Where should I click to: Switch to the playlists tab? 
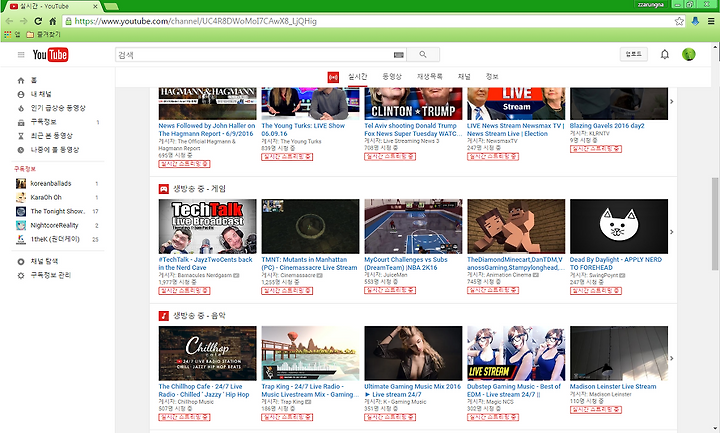click(429, 77)
